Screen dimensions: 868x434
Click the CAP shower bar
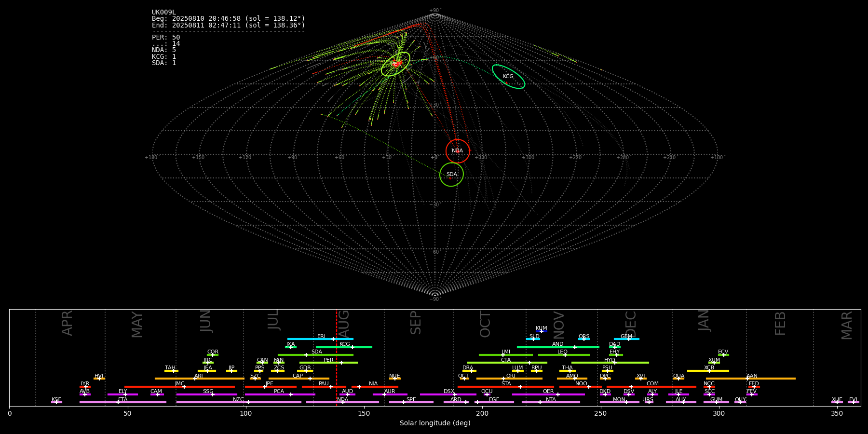pyautogui.click(x=299, y=379)
